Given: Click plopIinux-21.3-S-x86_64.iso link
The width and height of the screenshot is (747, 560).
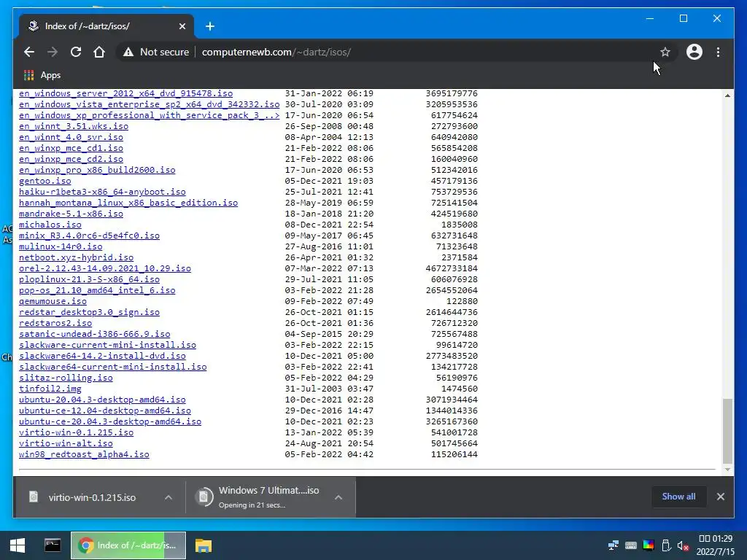Looking at the screenshot, I should [89, 279].
